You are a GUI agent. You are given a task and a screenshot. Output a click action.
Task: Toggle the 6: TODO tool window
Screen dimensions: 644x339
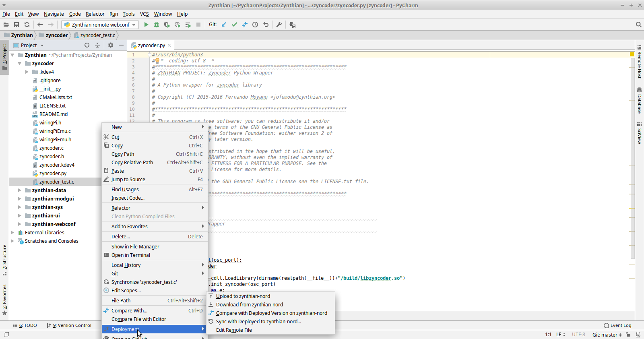click(25, 325)
